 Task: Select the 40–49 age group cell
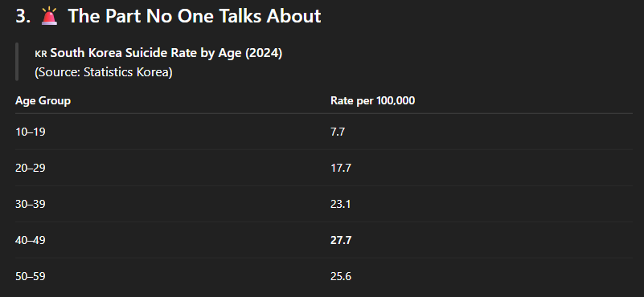pos(31,240)
